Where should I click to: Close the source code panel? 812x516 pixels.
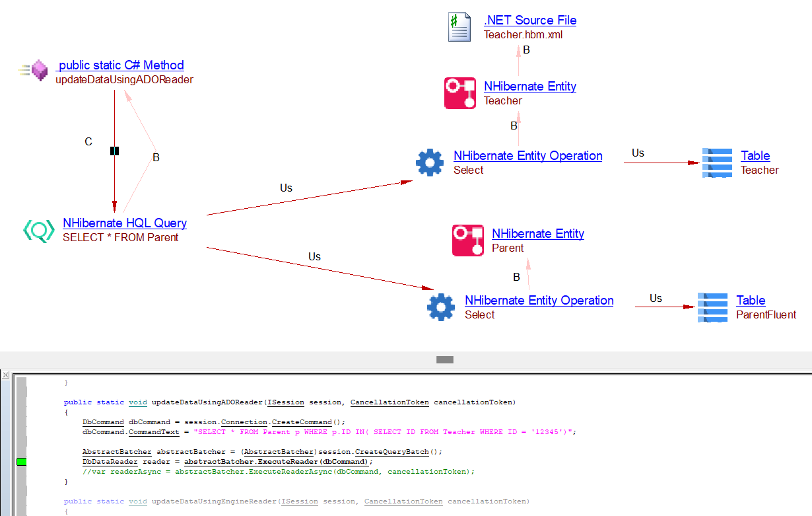(x=5, y=375)
